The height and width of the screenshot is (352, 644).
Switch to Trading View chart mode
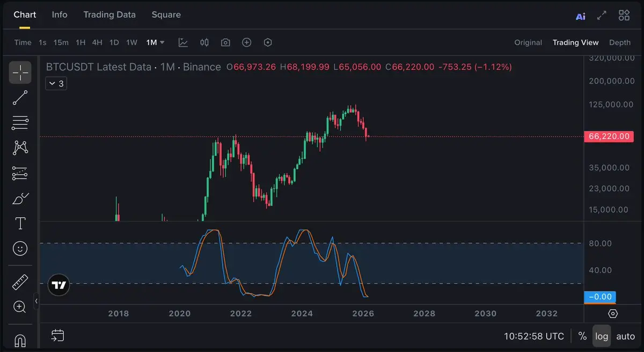click(x=575, y=42)
